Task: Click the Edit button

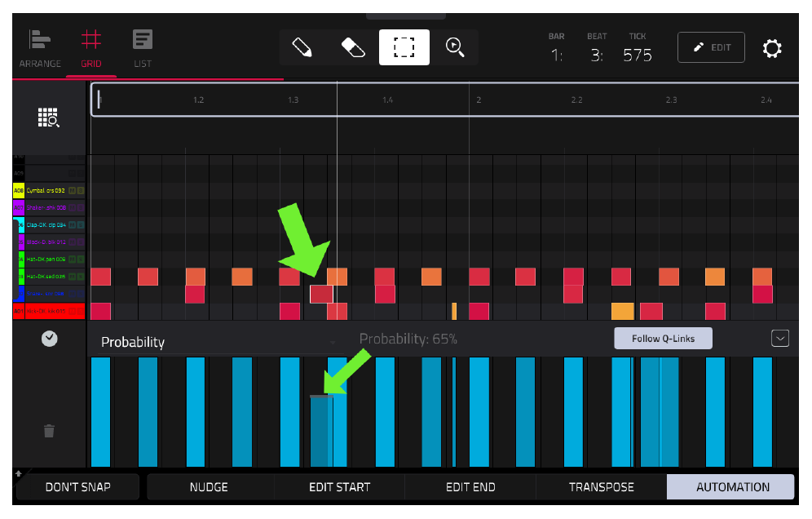Action: click(x=711, y=47)
